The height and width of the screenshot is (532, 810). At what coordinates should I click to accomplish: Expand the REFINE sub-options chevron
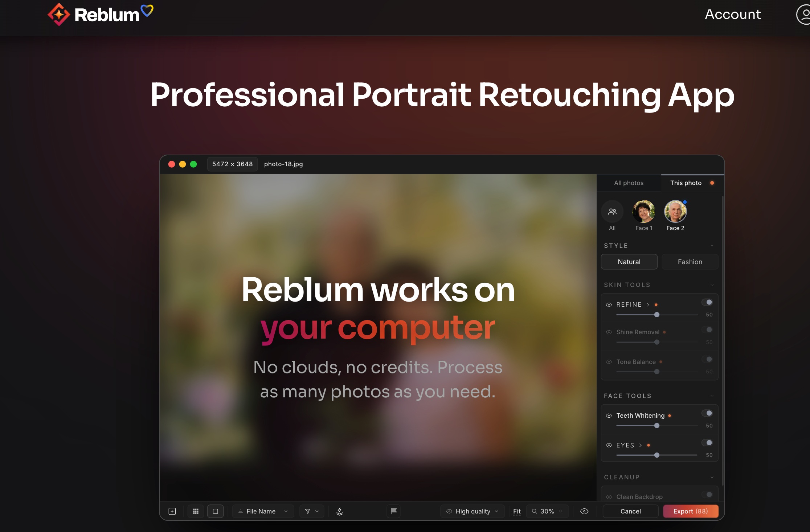coord(648,305)
